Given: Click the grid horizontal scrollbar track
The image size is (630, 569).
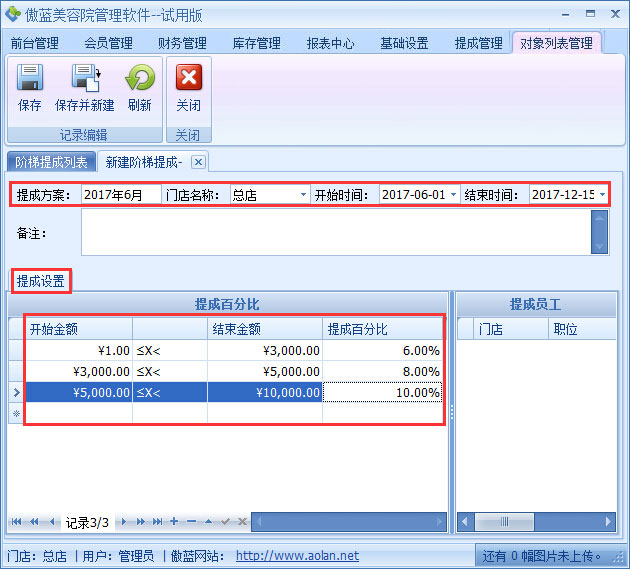Looking at the screenshot, I should coord(349,522).
